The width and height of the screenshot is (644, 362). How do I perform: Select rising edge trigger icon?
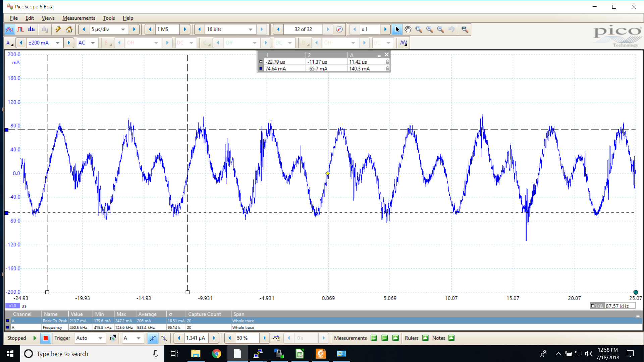point(153,338)
